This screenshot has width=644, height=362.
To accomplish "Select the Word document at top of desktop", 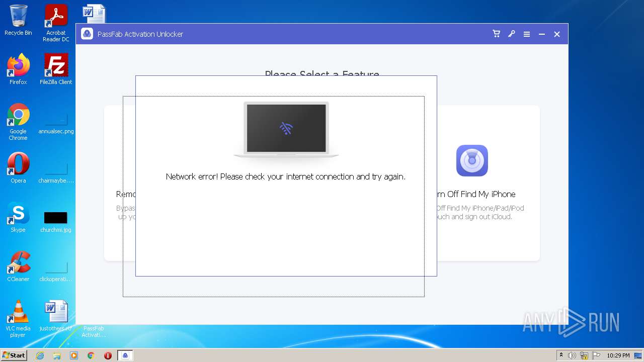I will tap(94, 14).
